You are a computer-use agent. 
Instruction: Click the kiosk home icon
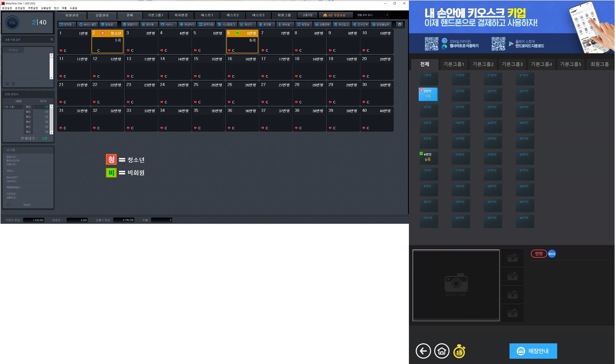(x=441, y=351)
